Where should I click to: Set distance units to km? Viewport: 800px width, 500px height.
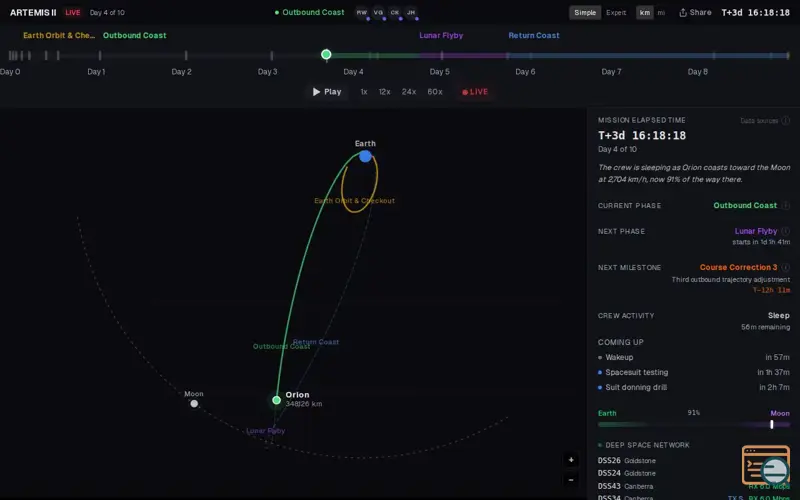645,13
